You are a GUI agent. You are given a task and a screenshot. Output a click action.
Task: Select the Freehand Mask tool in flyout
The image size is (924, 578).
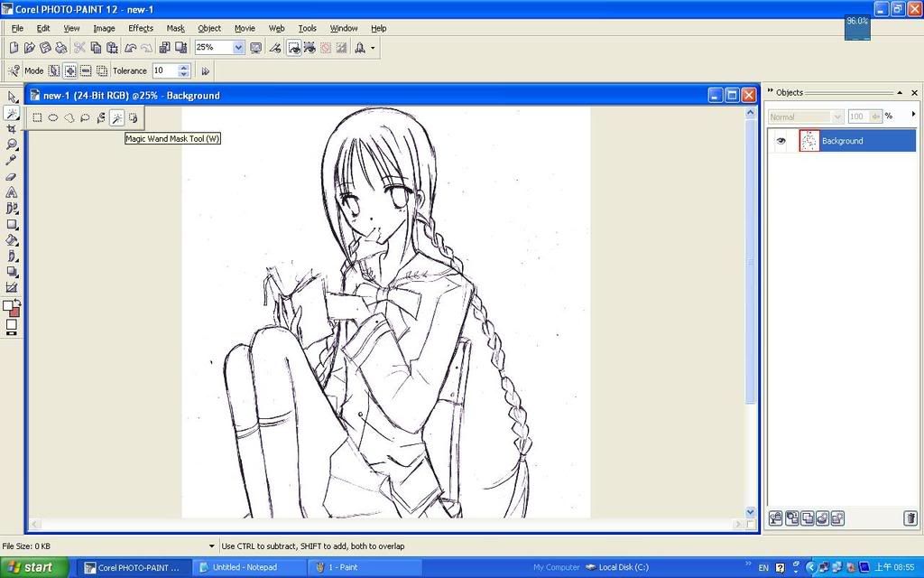click(69, 118)
